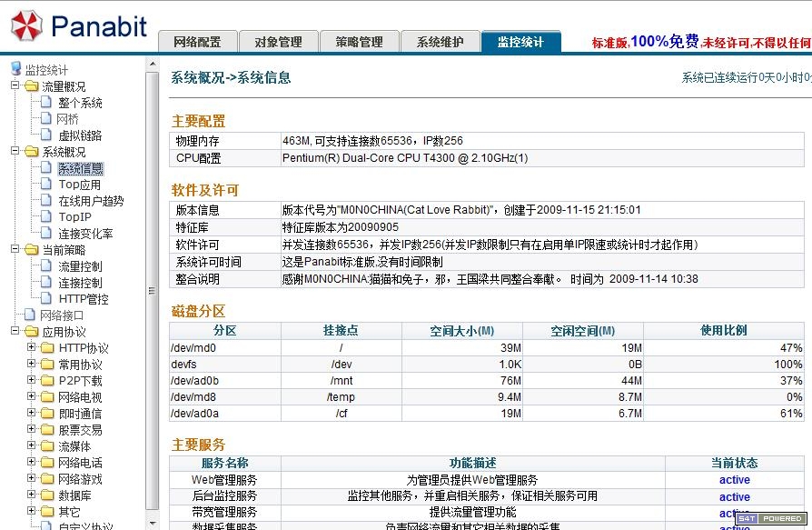The image size is (812, 530).
Task: Click the folder icon beside P2P下载
Action: pos(47,381)
